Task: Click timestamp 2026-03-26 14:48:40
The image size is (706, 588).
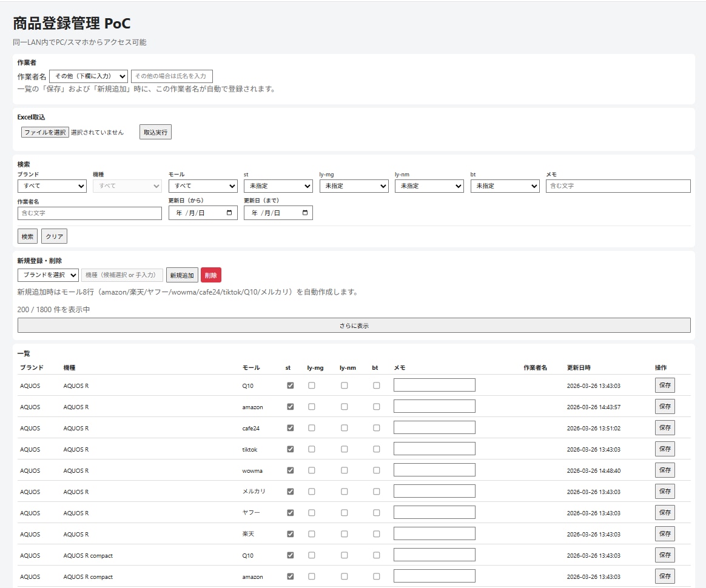Action: (x=593, y=470)
